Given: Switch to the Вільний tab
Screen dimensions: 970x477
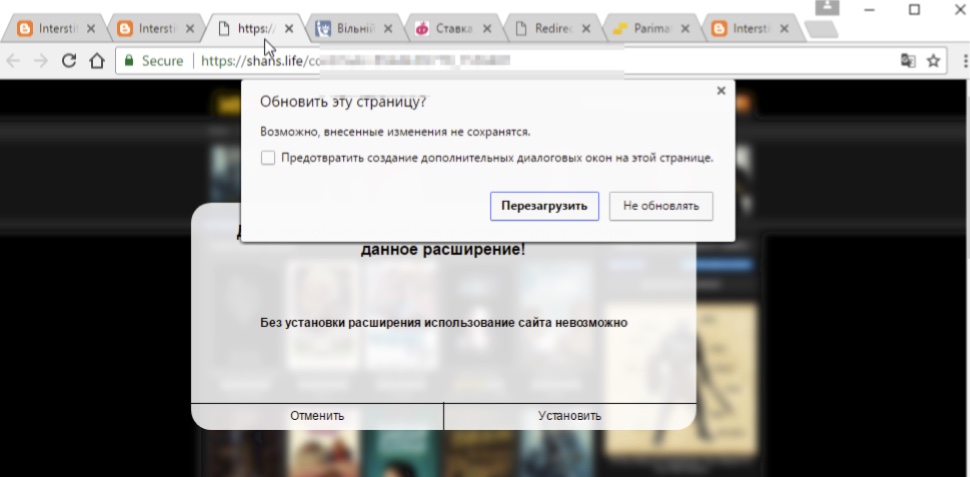Looking at the screenshot, I should coord(345,29).
